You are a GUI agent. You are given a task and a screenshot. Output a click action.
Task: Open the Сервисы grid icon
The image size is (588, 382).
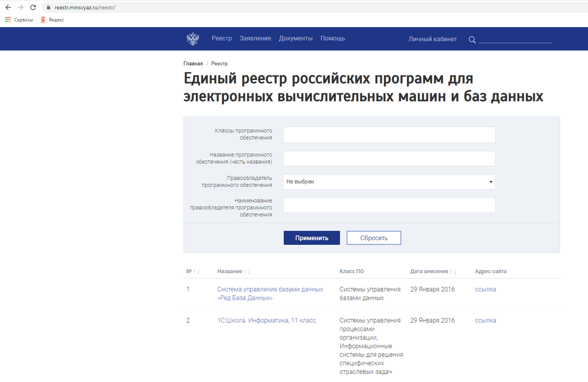8,20
